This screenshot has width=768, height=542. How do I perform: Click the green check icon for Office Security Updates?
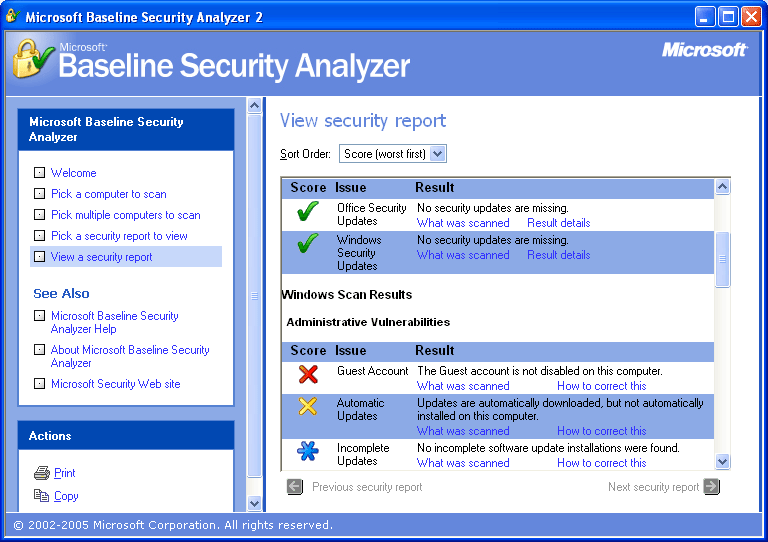pos(308,212)
